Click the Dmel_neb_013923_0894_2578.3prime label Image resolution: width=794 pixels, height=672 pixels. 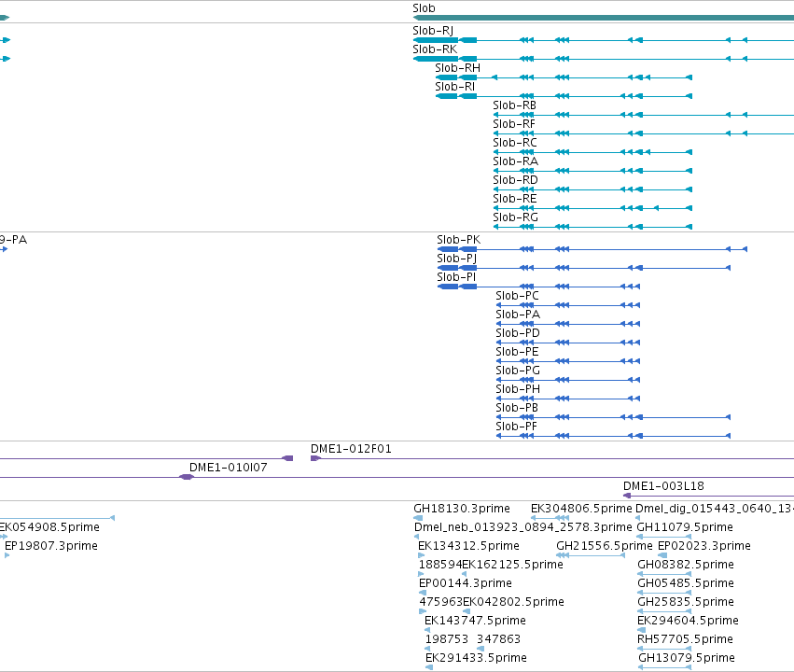pos(523,527)
